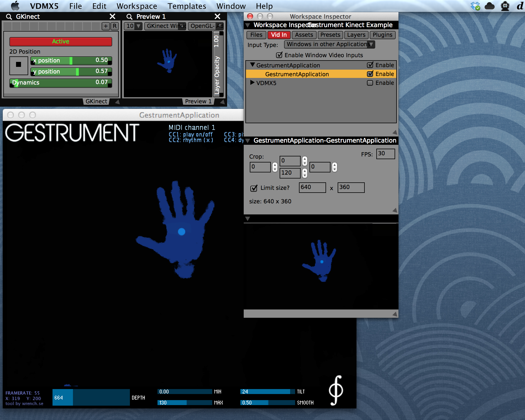Click the cloud icon in menu bar
This screenshot has width=525, height=420.
tap(489, 6)
